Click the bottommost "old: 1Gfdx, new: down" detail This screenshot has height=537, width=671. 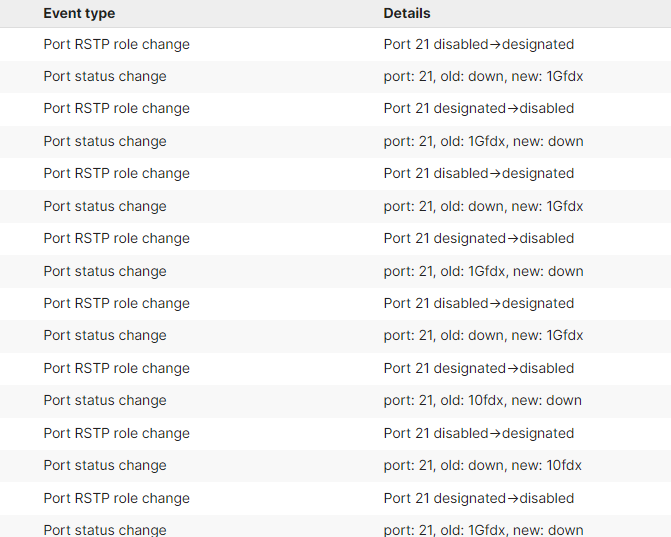[483, 529]
